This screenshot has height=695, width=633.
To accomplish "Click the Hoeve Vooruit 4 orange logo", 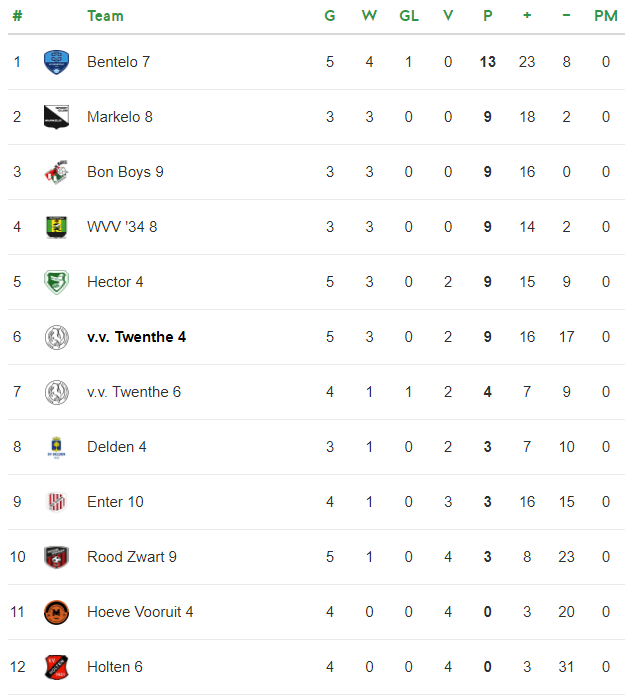I will [56, 612].
